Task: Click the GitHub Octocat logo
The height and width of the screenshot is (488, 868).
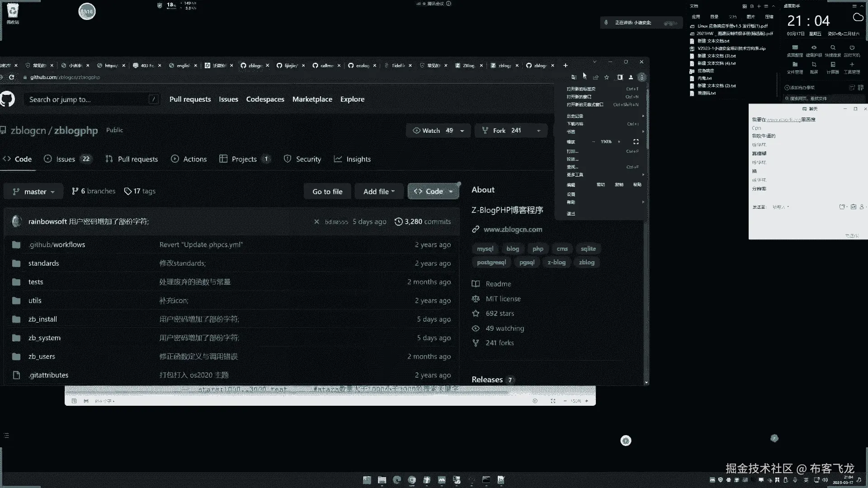Action: point(7,99)
